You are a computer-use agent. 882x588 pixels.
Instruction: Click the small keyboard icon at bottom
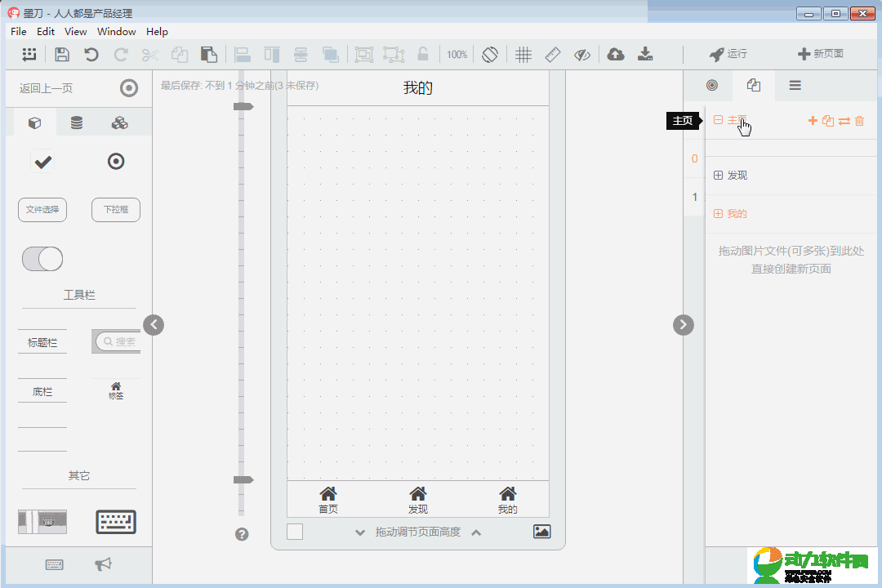point(54,564)
